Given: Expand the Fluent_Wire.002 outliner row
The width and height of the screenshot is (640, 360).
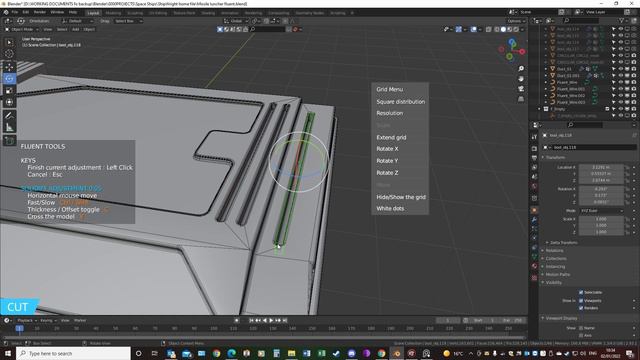Looking at the screenshot, I should pos(546,96).
